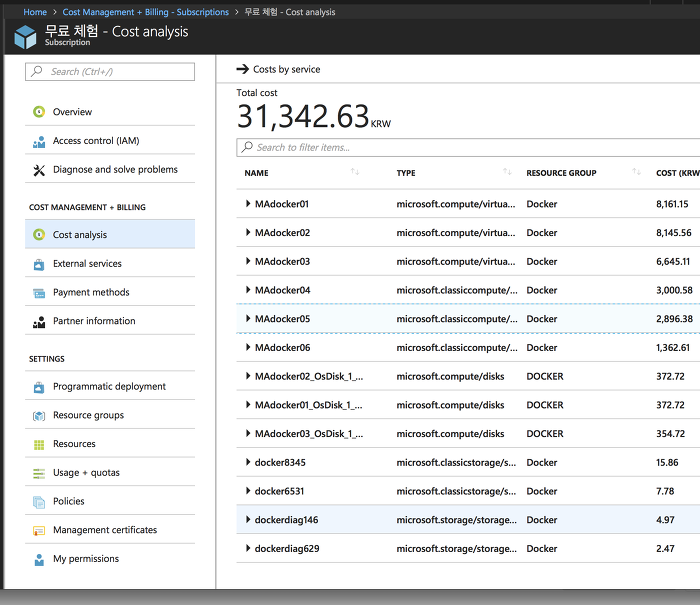
Task: Sort table by TYPE column arrows
Action: click(x=507, y=172)
